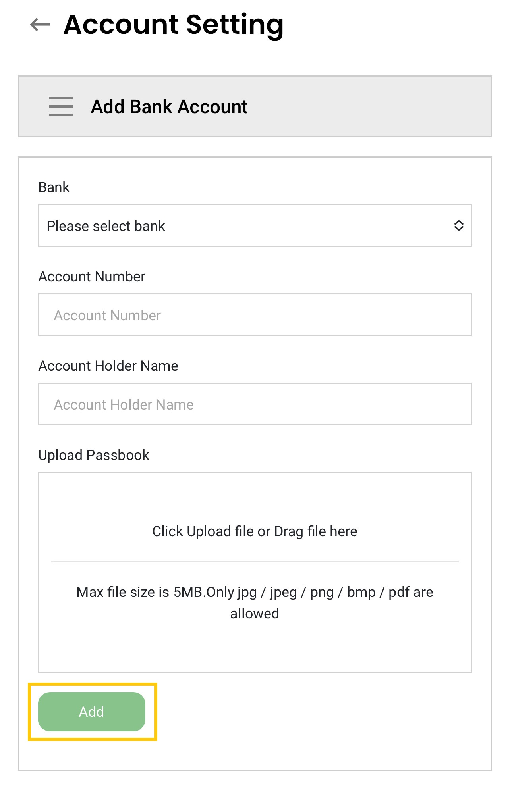The width and height of the screenshot is (510, 812).
Task: Focus the Account Holder Name input
Action: [x=254, y=404]
